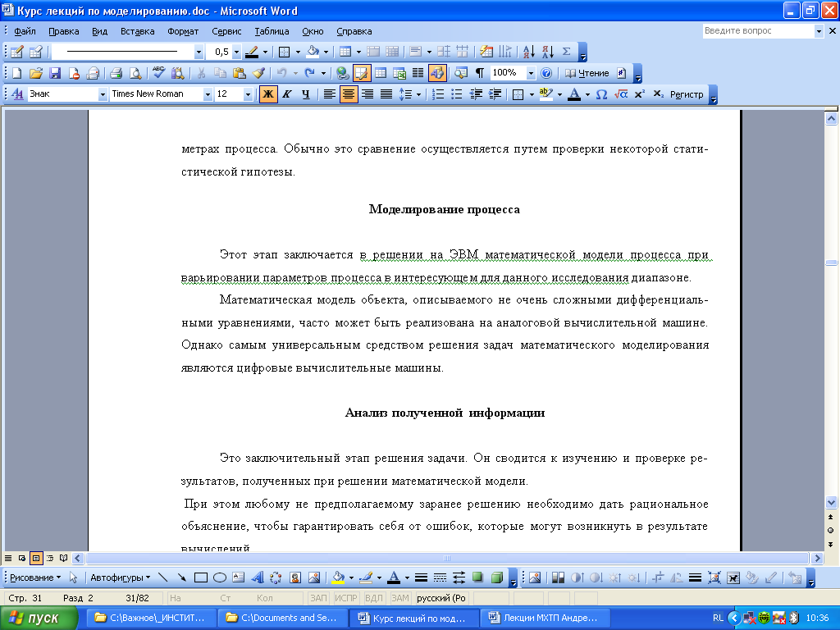The image size is (840, 630).
Task: Insert a hyperlink using the globe icon
Action: 342,73
